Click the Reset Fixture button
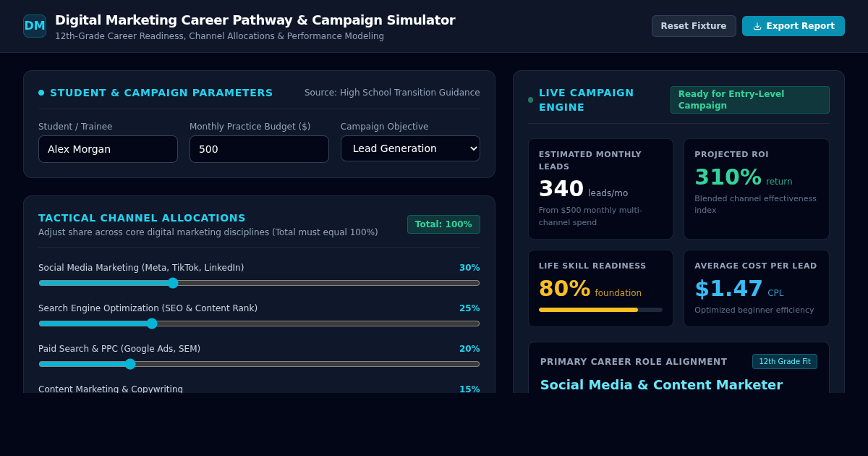Viewport: 868px width, 456px height. pos(694,26)
